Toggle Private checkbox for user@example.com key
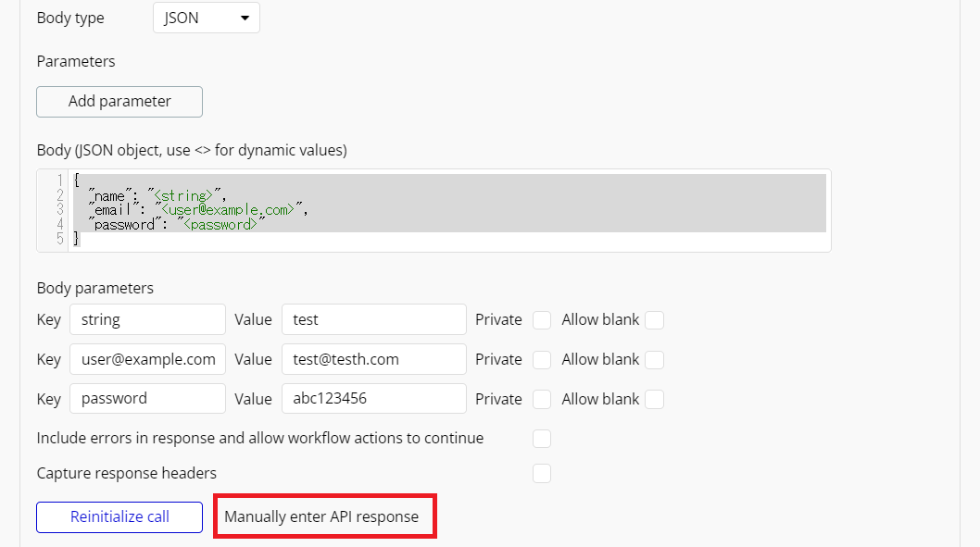This screenshot has height=547, width=980. tap(542, 360)
